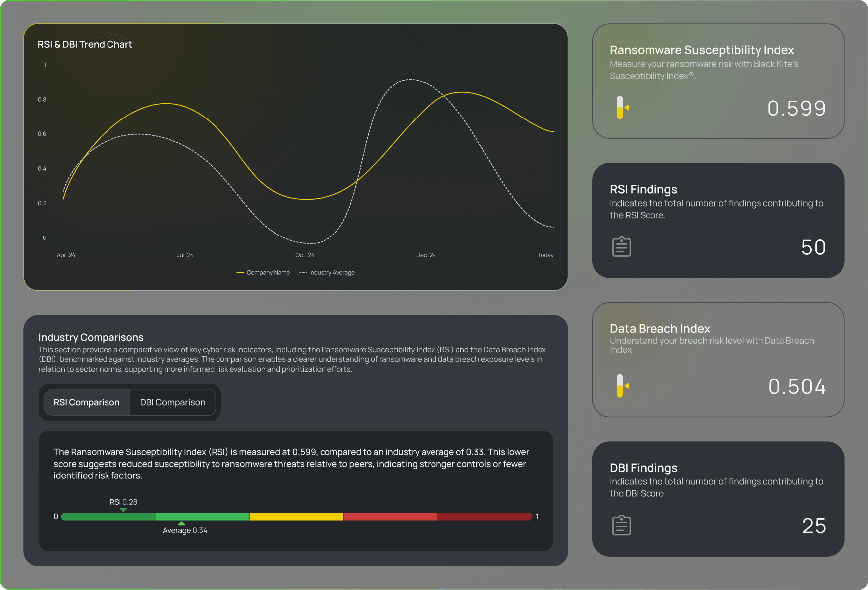Click the gauge icon in Ransomware Susceptibility Index card
Image resolution: width=868 pixels, height=590 pixels.
[622, 108]
